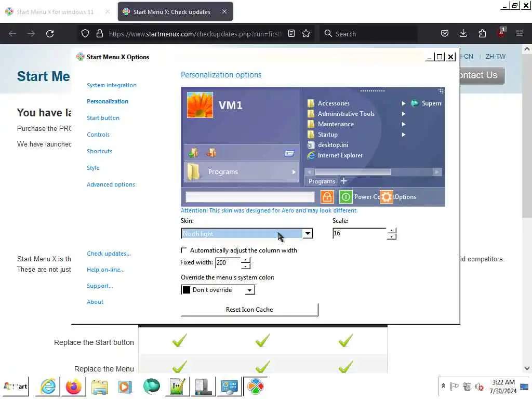Click the Programs folder item in preview
The width and height of the screenshot is (532, 399).
[x=242, y=172]
